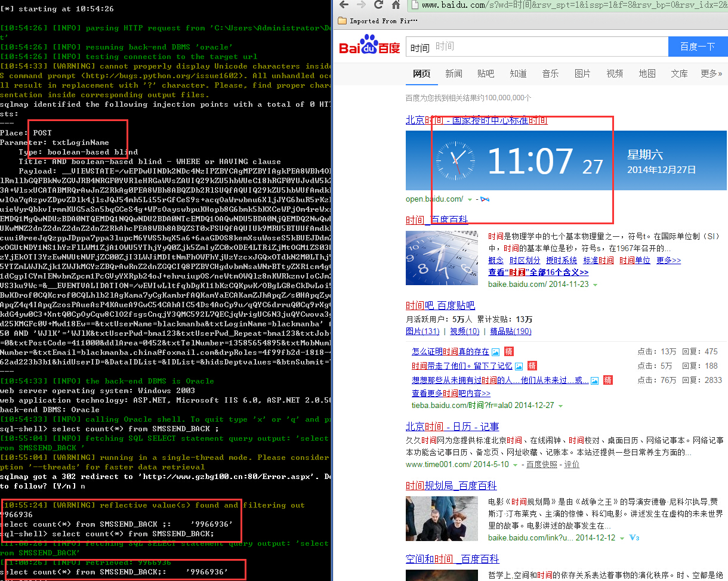The width and height of the screenshot is (728, 581).
Task: Switch to the 图片 tab
Action: coord(582,73)
